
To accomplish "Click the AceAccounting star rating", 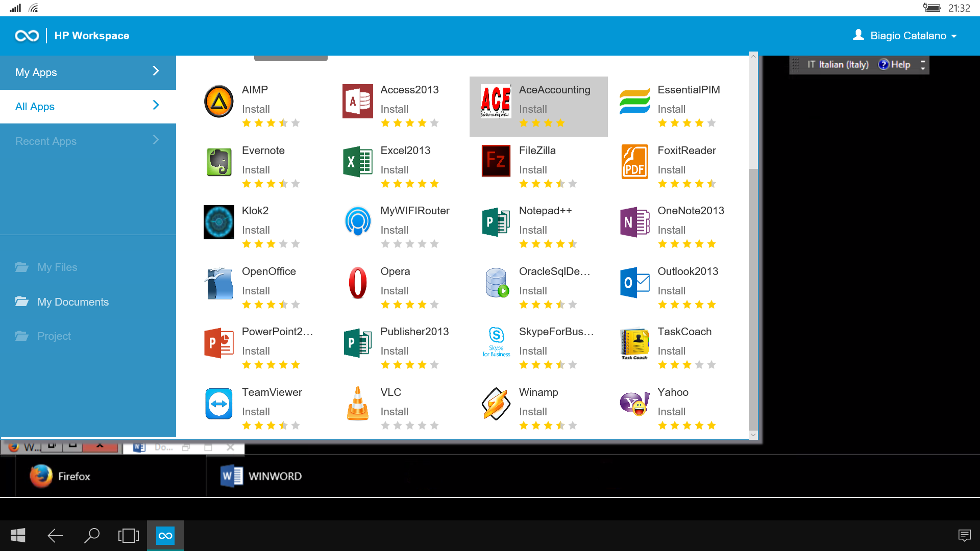I will coord(543,124).
